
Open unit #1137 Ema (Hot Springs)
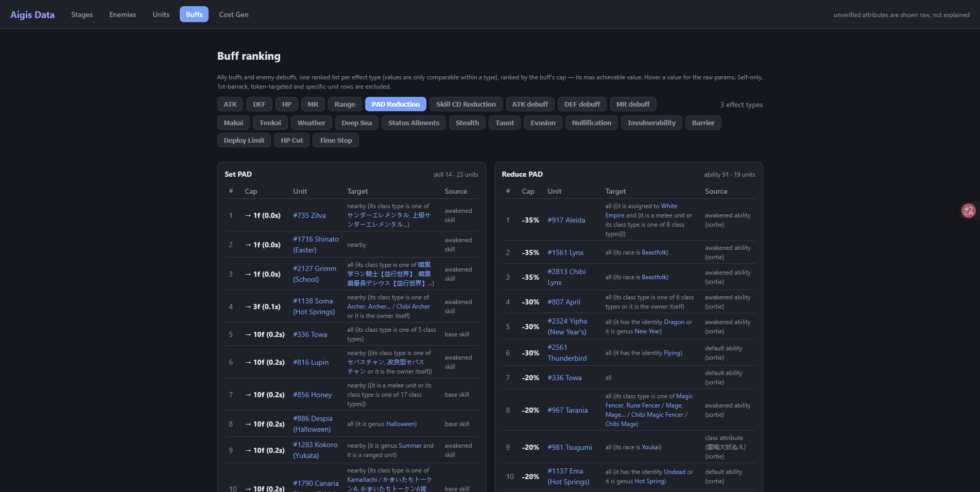[x=569, y=477]
